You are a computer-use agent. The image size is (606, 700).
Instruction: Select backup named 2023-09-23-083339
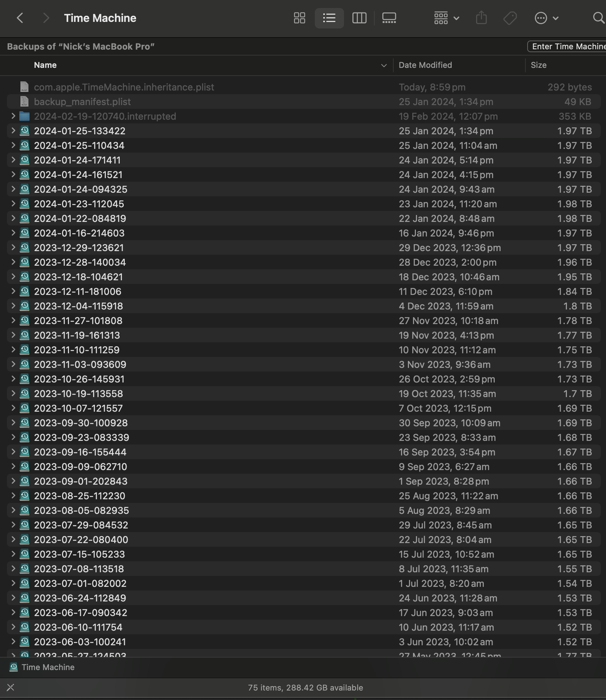[82, 437]
